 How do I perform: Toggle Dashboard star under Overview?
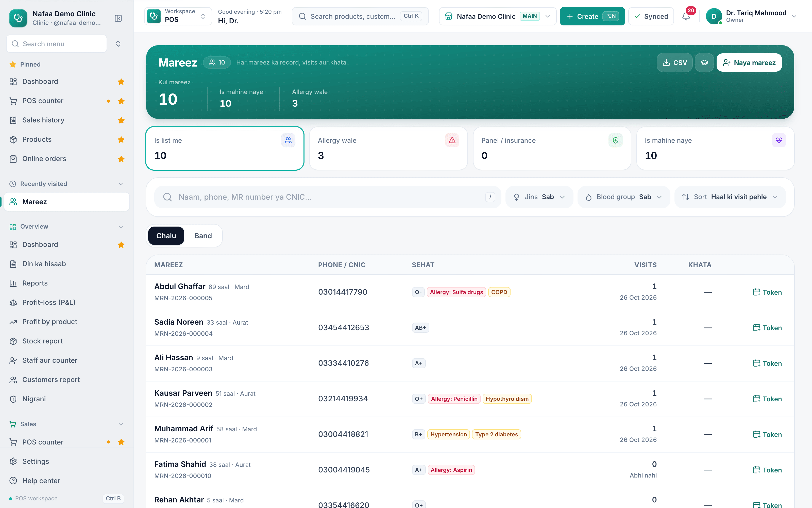point(121,245)
